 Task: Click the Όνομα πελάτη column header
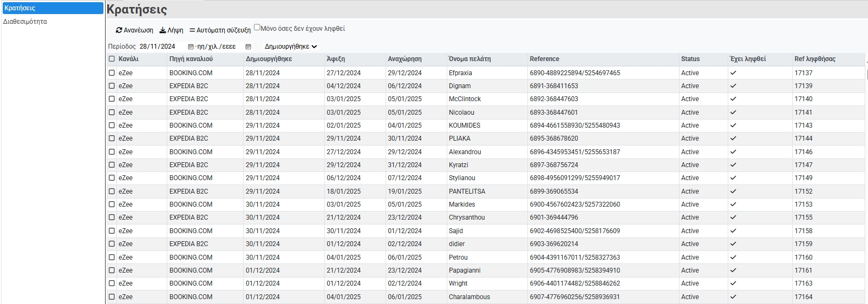(x=470, y=59)
